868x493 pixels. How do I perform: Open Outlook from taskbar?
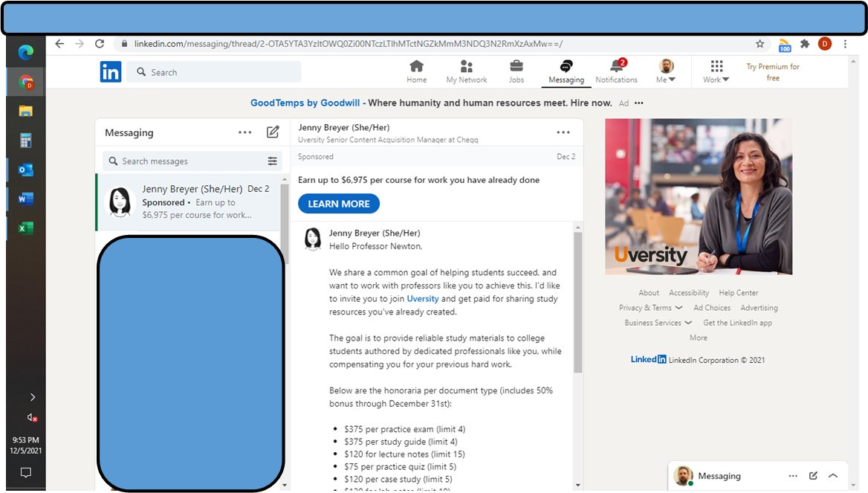25,170
